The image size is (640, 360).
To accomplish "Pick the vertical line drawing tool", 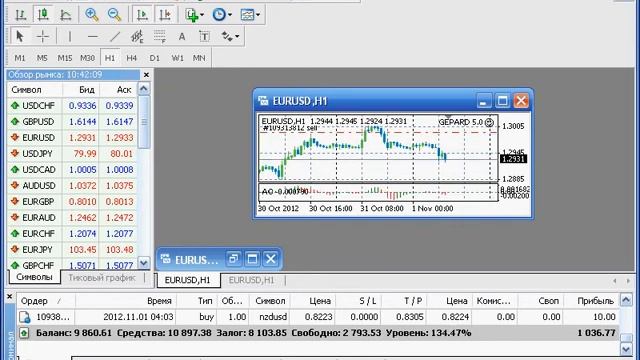I will pyautogui.click(x=70, y=36).
